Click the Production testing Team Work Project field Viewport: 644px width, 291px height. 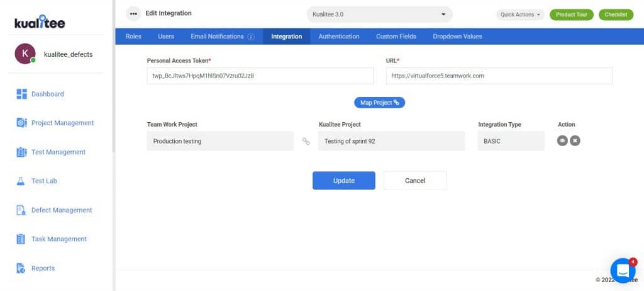(x=220, y=140)
